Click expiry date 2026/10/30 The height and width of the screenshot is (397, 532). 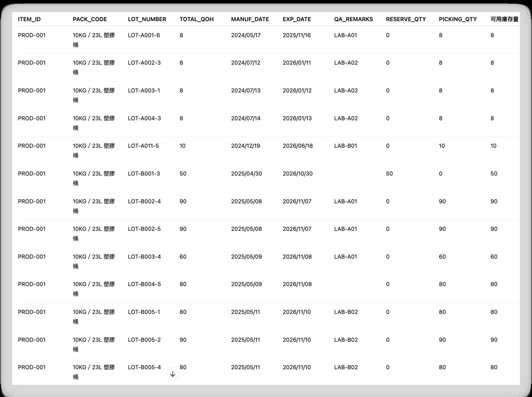point(298,174)
